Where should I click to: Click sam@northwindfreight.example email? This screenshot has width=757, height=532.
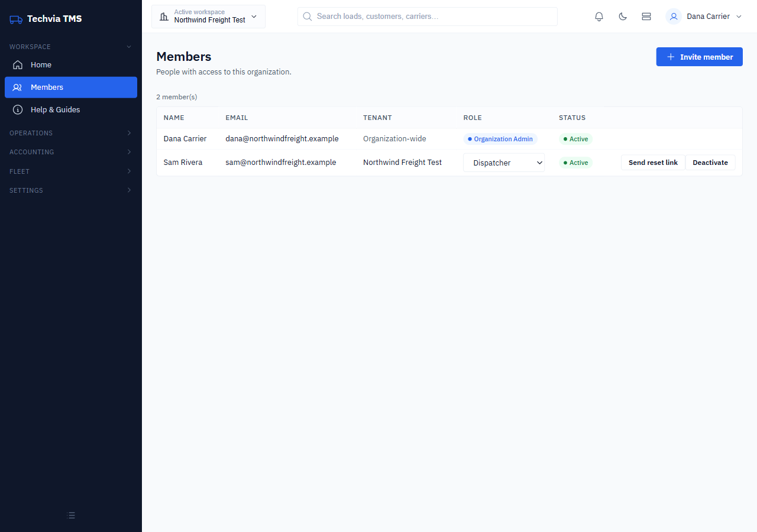[281, 163]
